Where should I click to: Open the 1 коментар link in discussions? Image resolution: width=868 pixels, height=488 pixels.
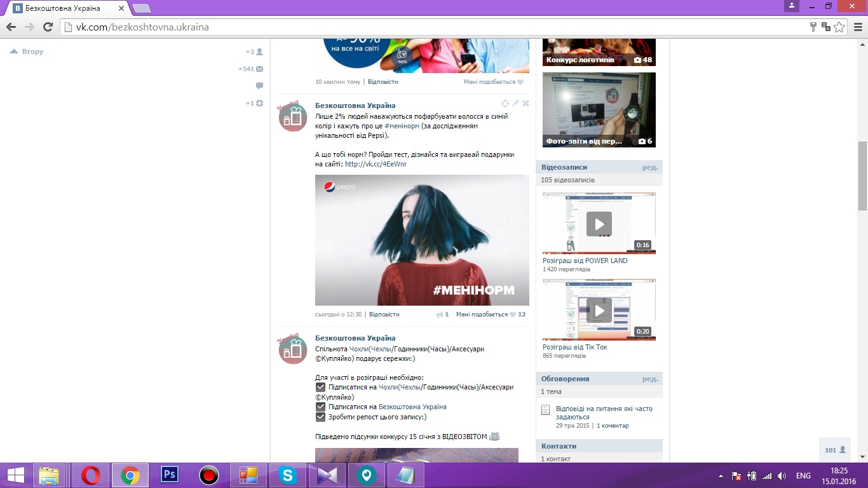(x=612, y=426)
